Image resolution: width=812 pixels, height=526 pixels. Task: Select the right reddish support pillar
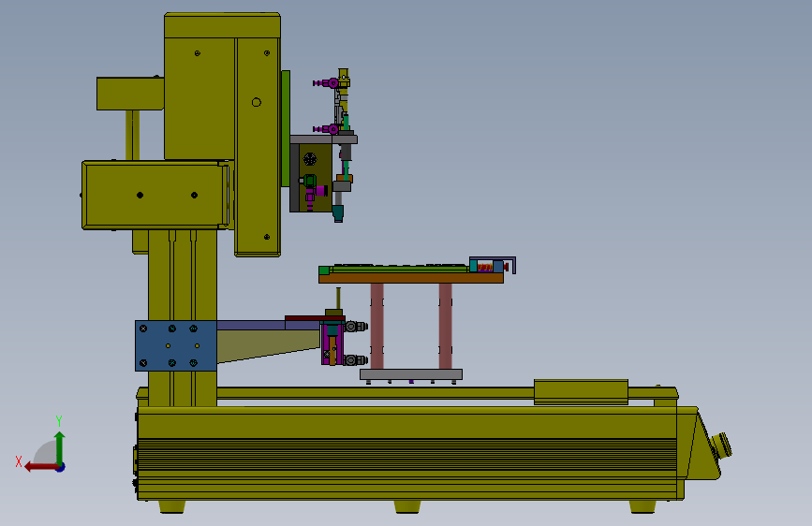coord(446,326)
